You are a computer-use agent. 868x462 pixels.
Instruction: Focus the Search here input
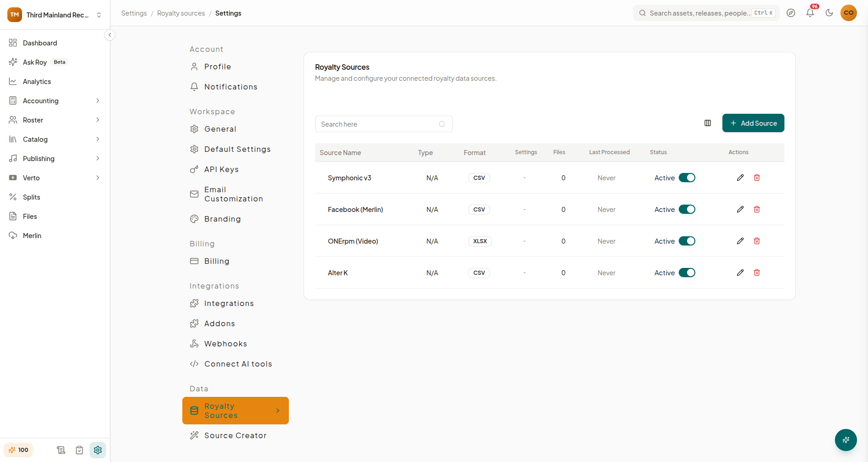pos(384,124)
